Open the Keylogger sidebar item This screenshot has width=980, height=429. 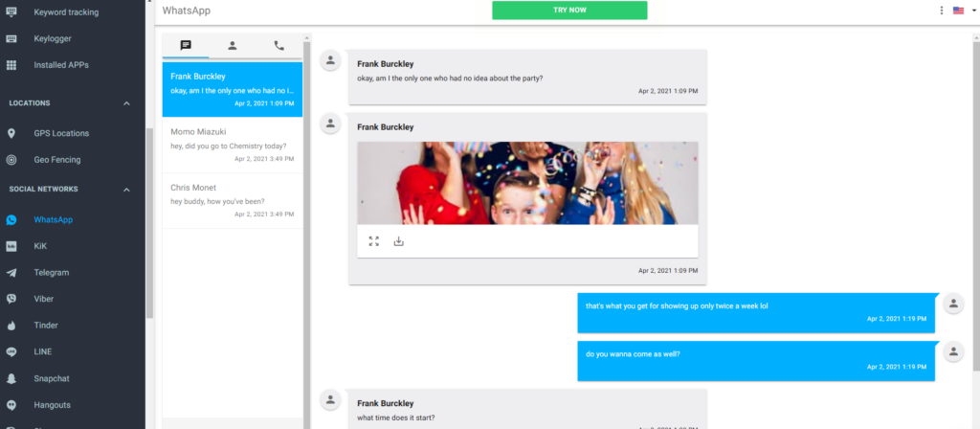(53, 38)
